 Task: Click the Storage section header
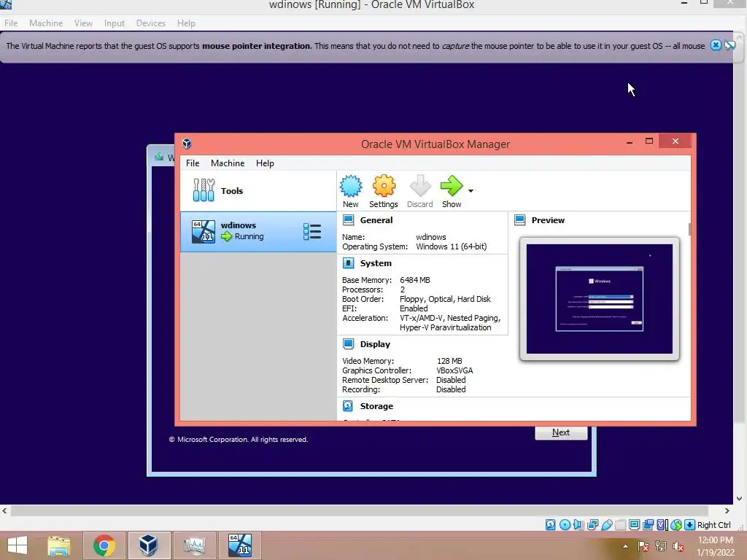pos(376,405)
